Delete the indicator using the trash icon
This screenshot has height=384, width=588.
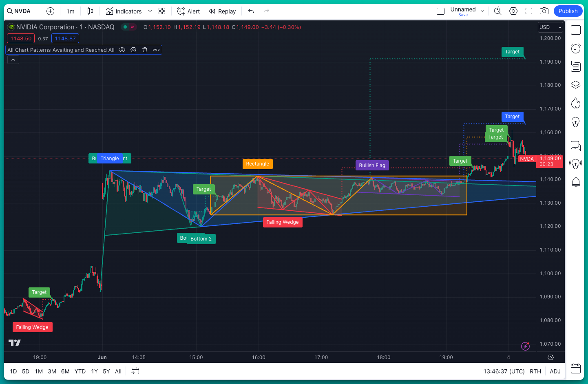click(x=145, y=49)
